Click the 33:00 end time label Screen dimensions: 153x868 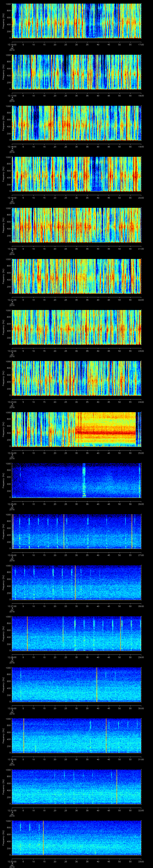pos(141,861)
